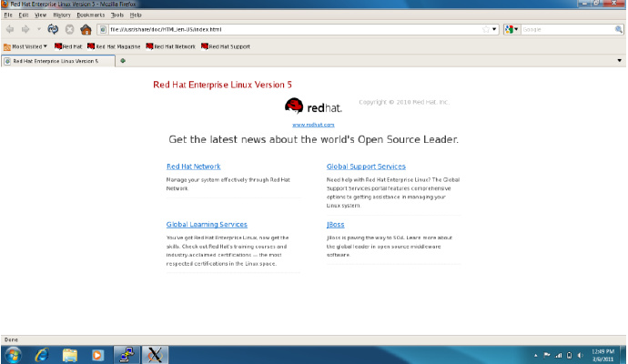The image size is (628, 364).
Task: Click the network signal tray icon
Action: click(558, 355)
